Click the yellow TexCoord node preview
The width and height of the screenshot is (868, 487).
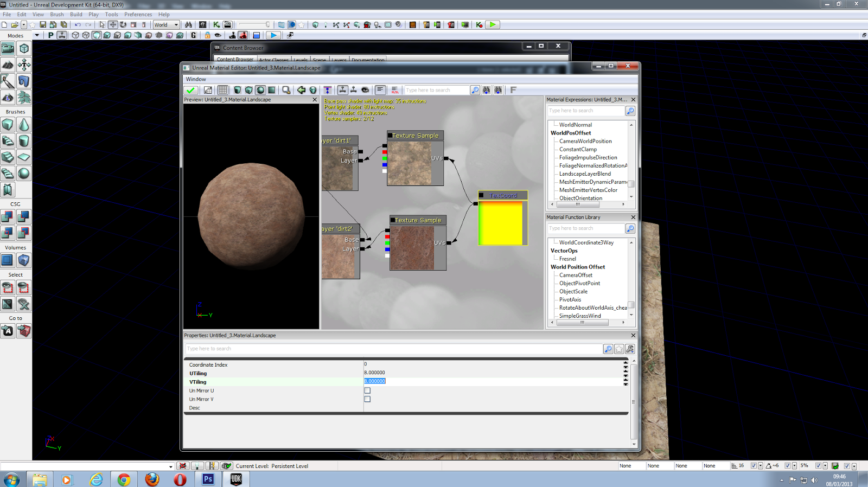pos(501,223)
